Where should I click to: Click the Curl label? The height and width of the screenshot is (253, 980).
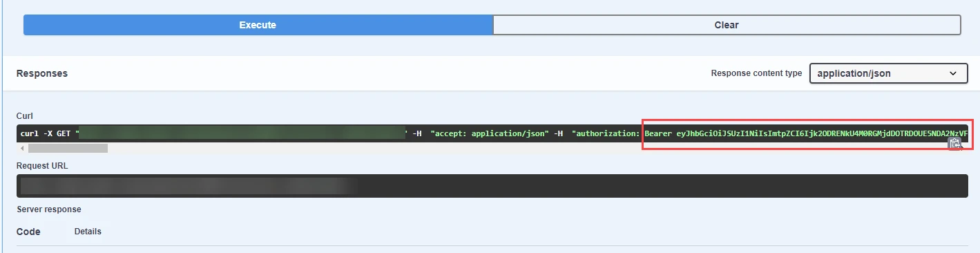pyautogui.click(x=25, y=116)
